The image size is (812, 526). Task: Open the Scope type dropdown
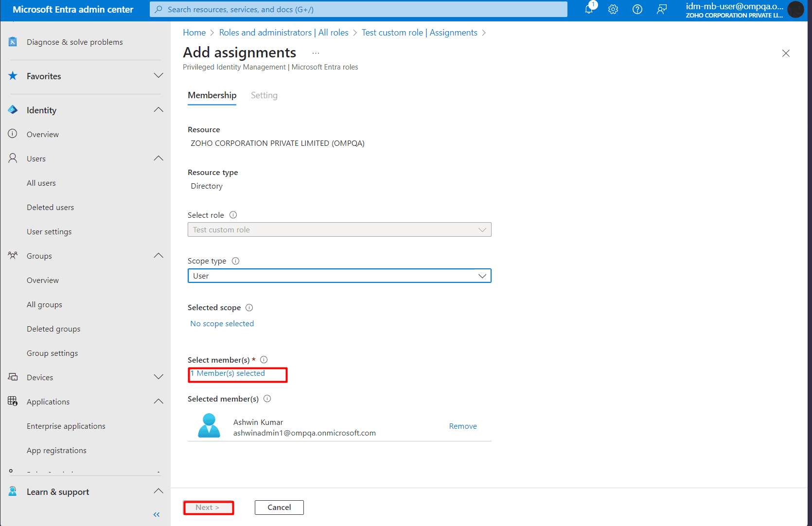point(339,276)
